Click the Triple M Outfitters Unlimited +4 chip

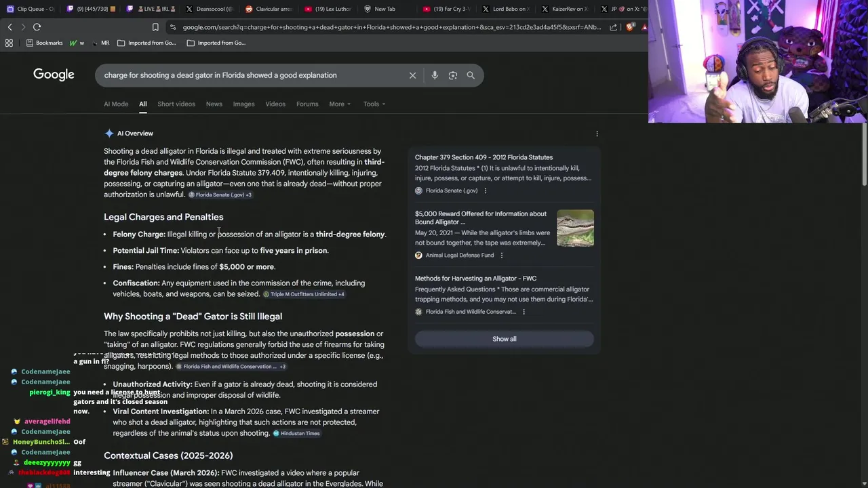click(x=304, y=294)
